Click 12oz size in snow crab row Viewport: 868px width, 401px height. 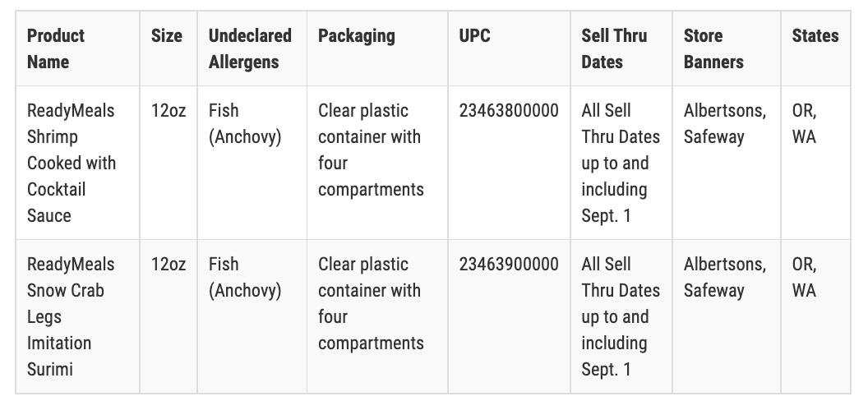coord(169,265)
